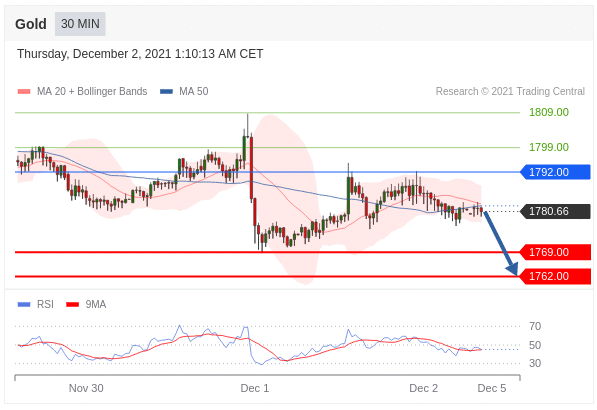
Task: Click the 30 MIN timeframe button
Action: point(80,24)
